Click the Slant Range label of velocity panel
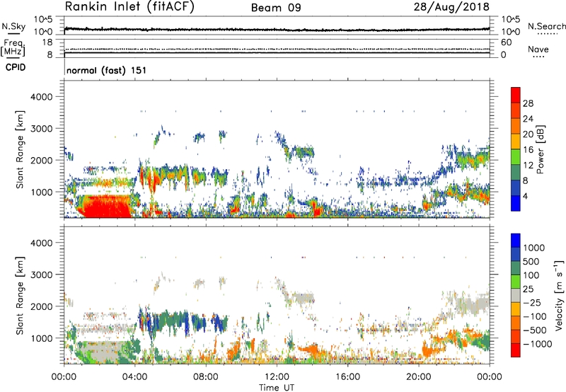566x392 pixels. point(20,296)
